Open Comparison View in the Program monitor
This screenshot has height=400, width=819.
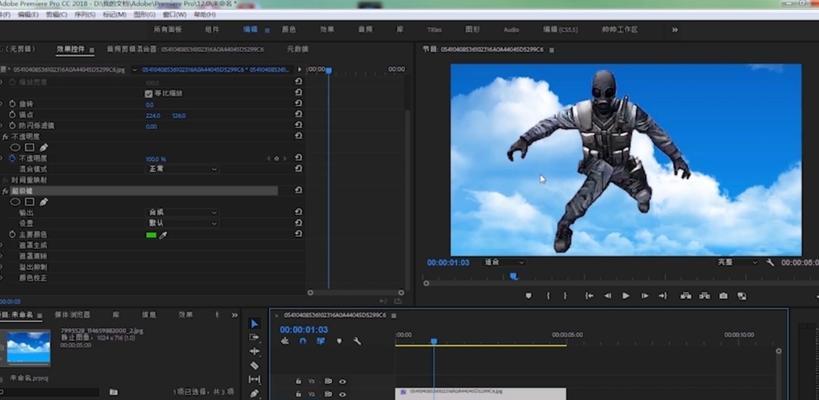[x=742, y=296]
